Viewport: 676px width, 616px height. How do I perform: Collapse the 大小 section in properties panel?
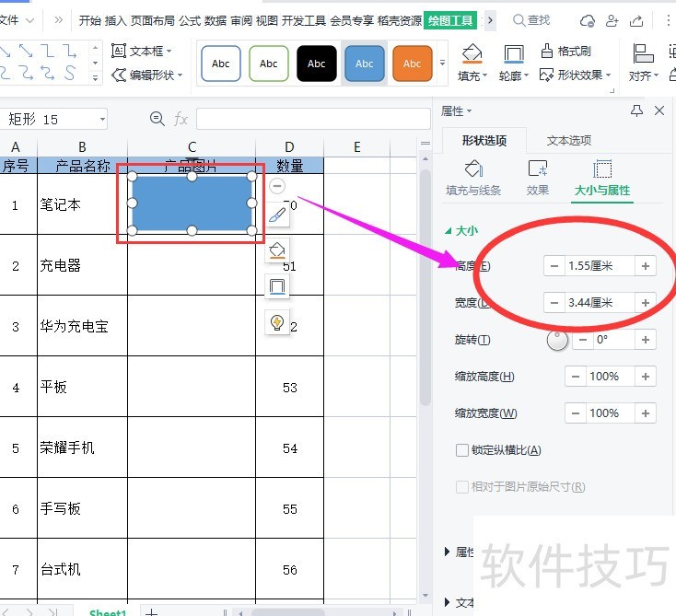449,232
